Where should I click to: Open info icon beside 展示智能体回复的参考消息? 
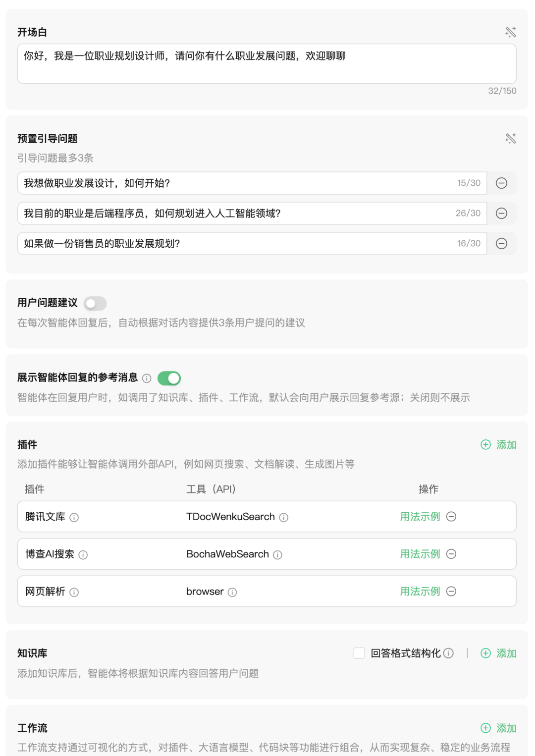click(x=147, y=378)
